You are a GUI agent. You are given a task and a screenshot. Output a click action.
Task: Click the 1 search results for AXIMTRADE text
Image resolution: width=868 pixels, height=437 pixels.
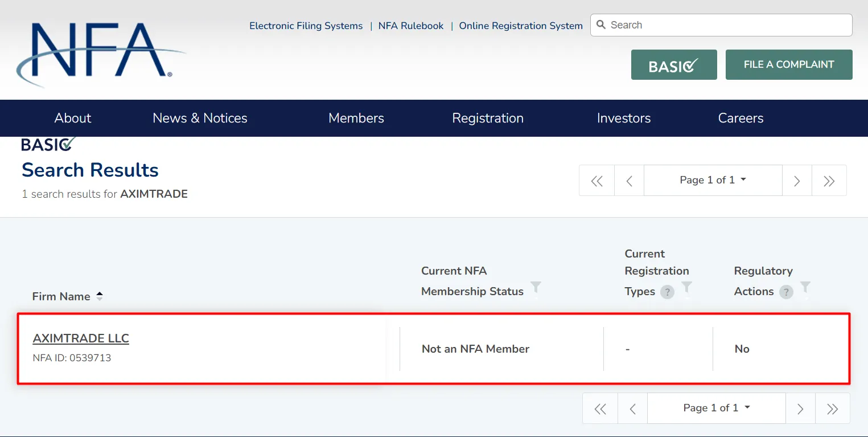coord(105,194)
